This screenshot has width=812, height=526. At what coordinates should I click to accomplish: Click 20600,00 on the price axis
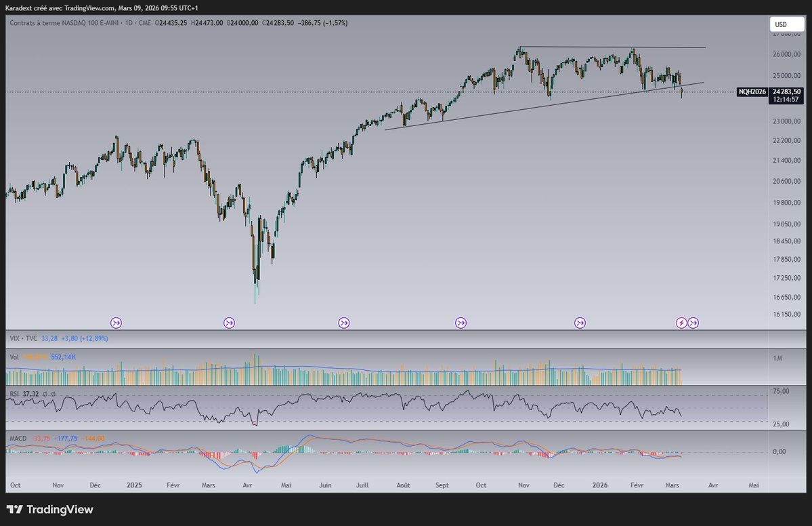787,182
